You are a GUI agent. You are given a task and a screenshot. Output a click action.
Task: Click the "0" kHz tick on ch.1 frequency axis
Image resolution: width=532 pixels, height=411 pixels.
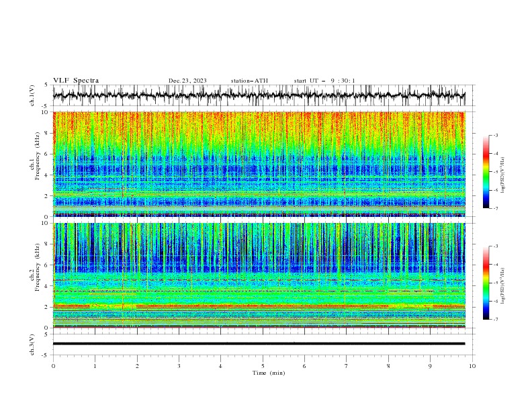click(46, 217)
